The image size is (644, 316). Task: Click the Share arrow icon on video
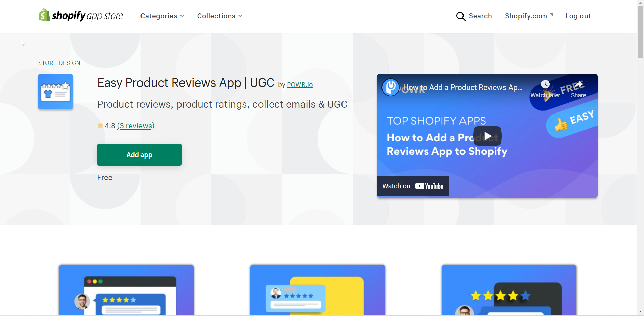pyautogui.click(x=578, y=84)
